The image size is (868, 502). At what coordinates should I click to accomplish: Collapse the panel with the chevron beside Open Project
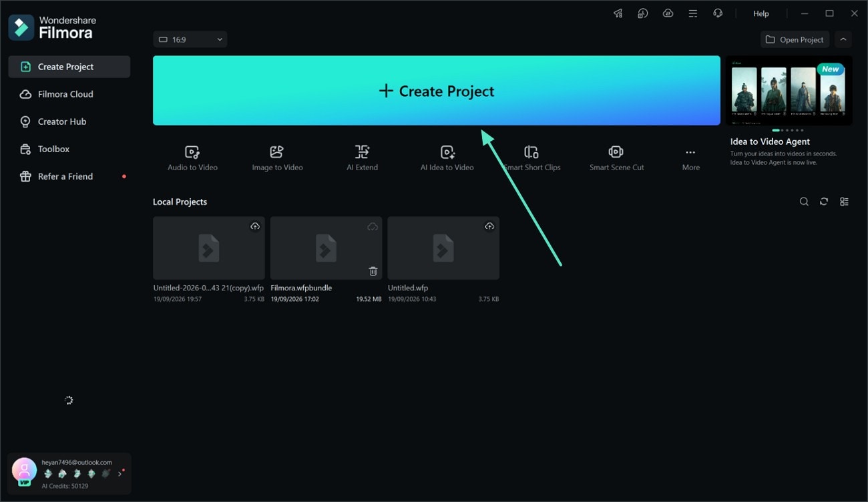(843, 39)
